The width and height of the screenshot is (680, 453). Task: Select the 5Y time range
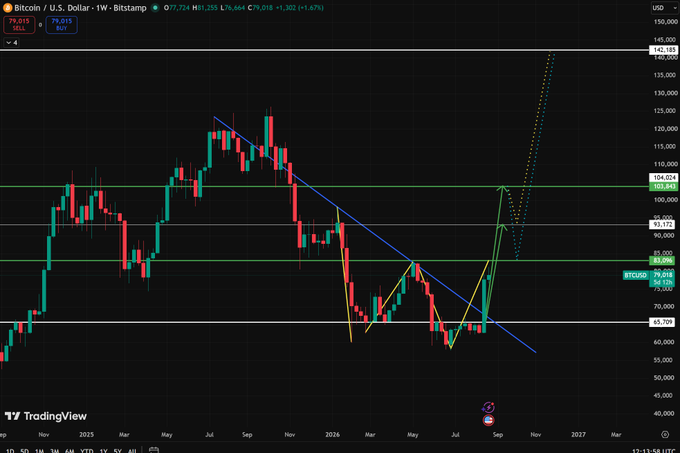(118, 450)
